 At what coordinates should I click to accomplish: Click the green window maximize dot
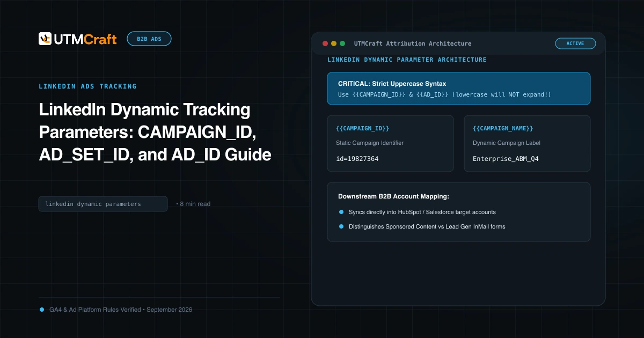pos(342,43)
